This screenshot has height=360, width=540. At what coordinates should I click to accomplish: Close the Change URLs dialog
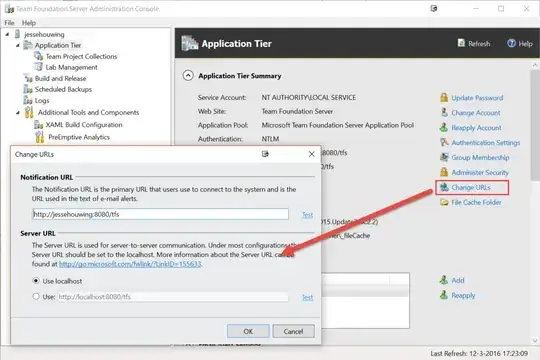312,154
